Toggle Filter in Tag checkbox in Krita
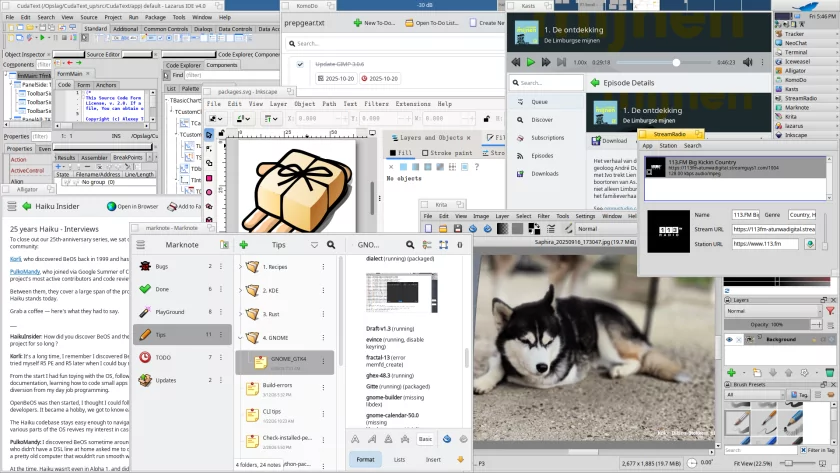The image size is (840, 473). pos(803,450)
